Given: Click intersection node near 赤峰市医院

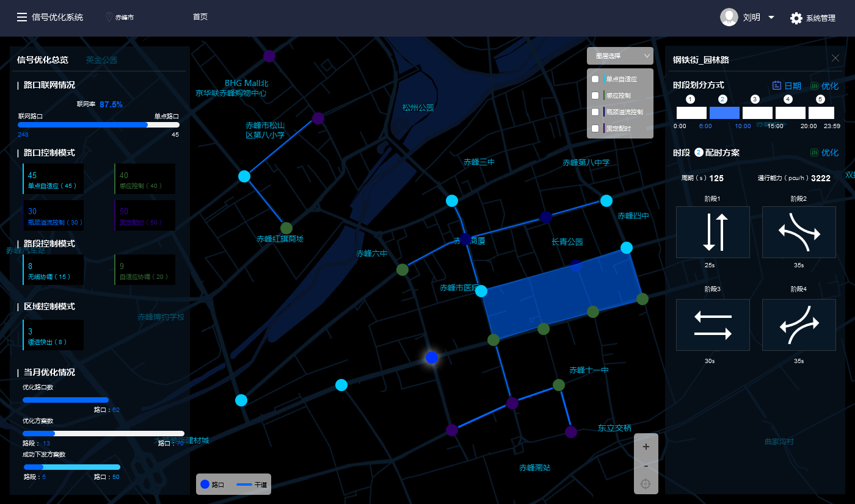Looking at the screenshot, I should pos(481,291).
